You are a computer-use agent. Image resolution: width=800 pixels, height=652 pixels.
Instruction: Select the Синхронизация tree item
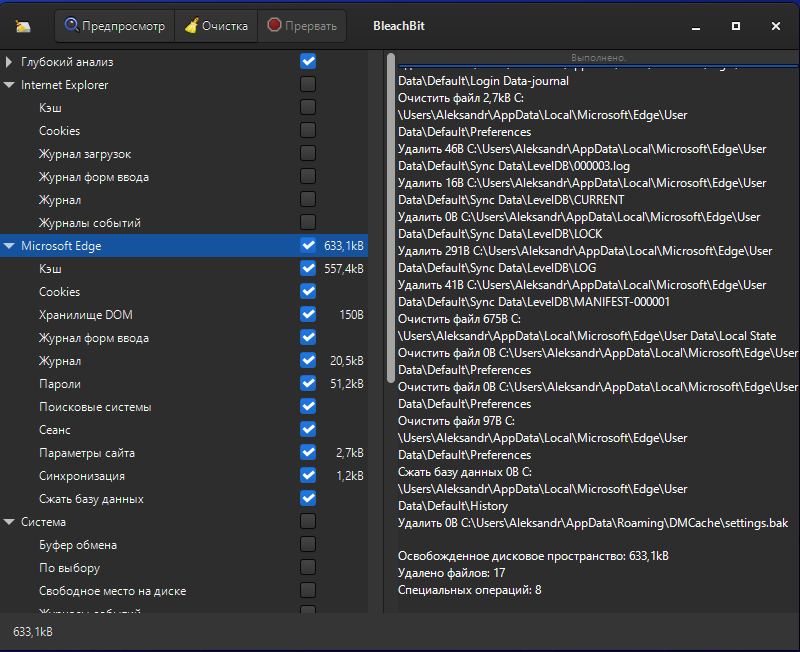[82, 476]
